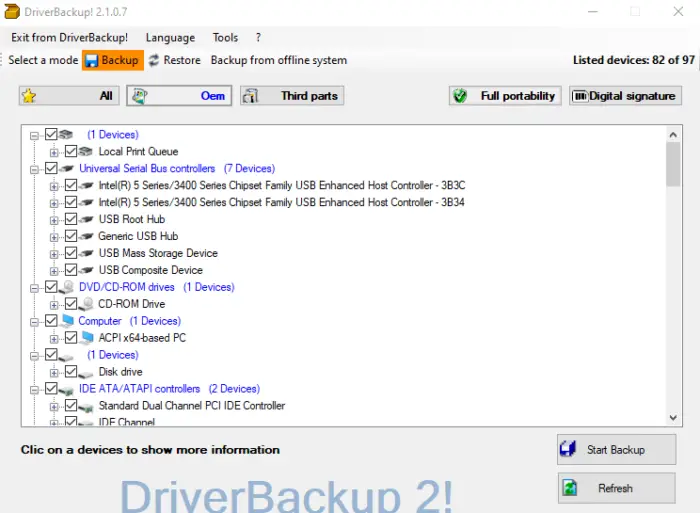This screenshot has width=700, height=513.
Task: Expand the Standard Dual Channel PCI IDE Controller node
Action: (54, 407)
